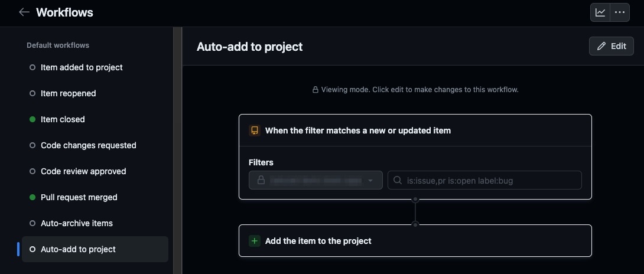Image resolution: width=644 pixels, height=274 pixels.
Task: Click the is:issue,pr filter input field
Action: [484, 180]
